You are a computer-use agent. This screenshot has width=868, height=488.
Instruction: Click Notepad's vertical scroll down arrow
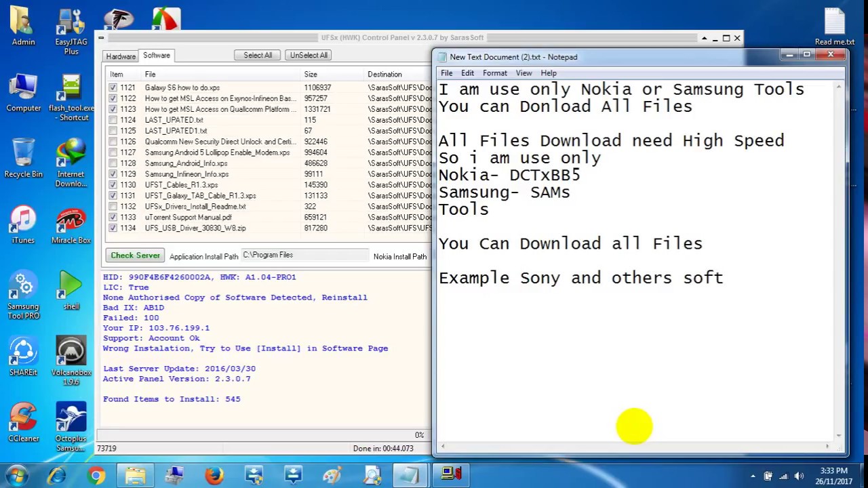click(840, 435)
